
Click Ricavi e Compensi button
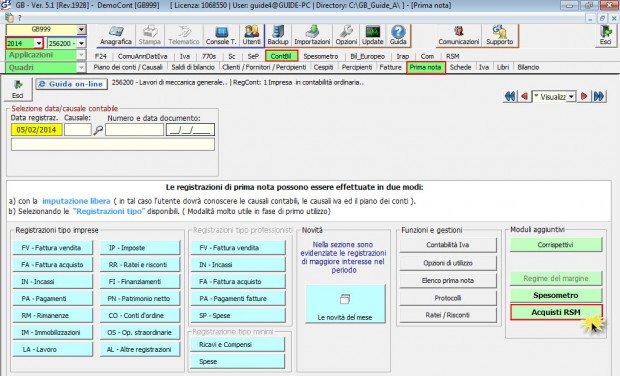point(238,344)
